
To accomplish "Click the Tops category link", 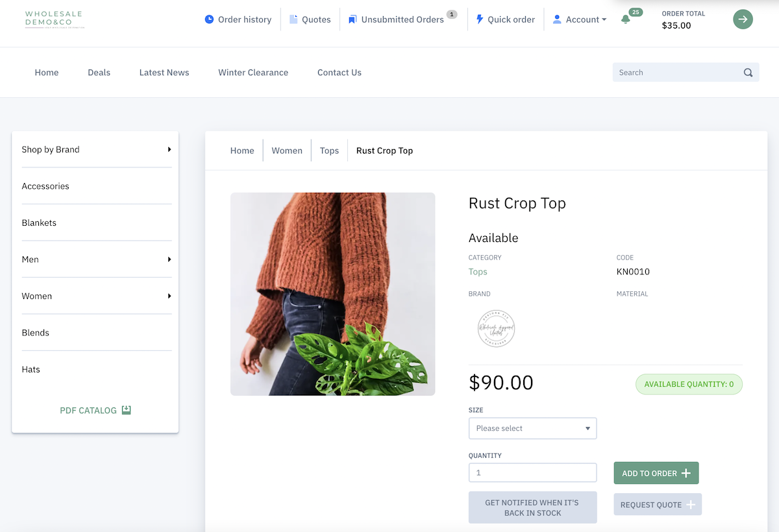I will pos(478,272).
